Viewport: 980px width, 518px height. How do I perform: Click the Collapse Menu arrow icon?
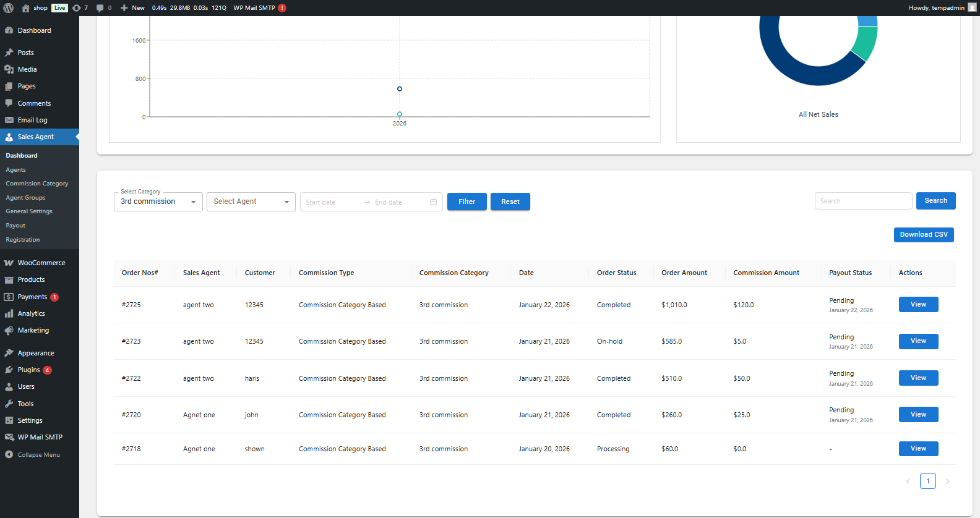pyautogui.click(x=9, y=454)
